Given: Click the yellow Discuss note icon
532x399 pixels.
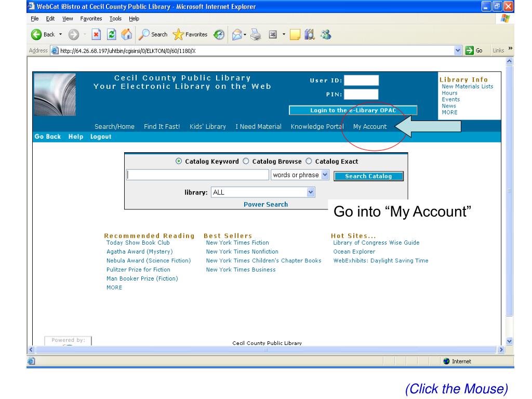Looking at the screenshot, I should pos(295,34).
